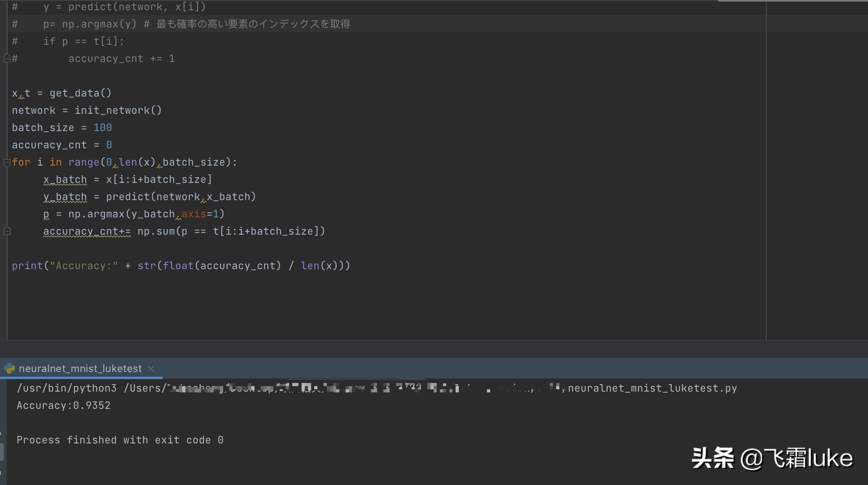Click the range keyword in the for loop

point(84,162)
